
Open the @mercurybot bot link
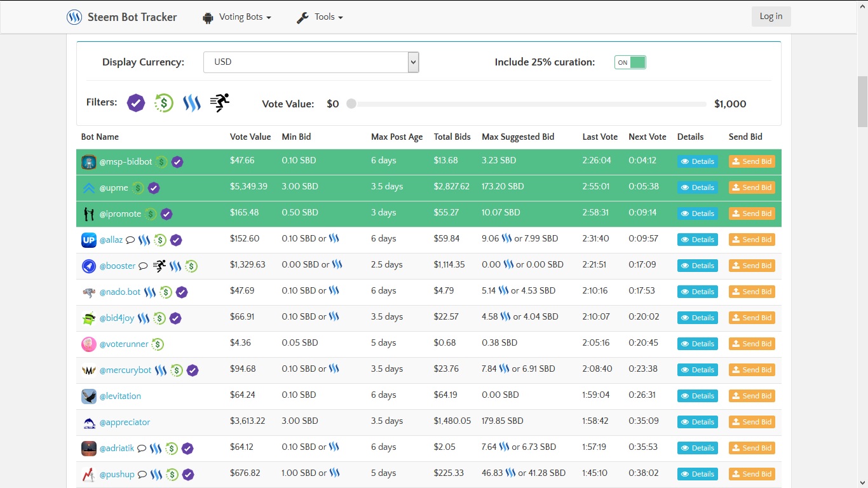[x=125, y=370]
